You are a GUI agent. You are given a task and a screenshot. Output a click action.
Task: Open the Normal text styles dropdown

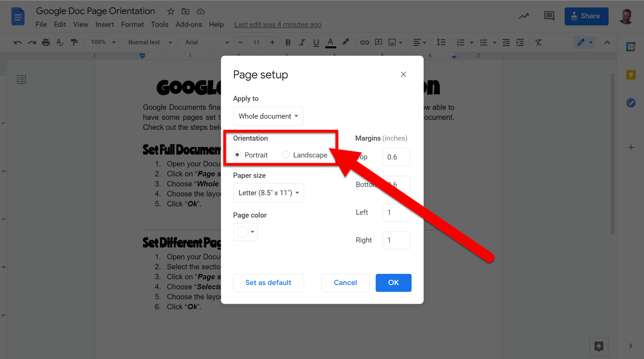click(150, 42)
